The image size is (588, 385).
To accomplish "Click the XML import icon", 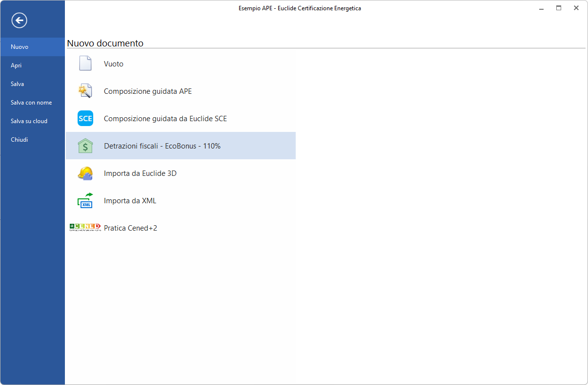I will click(x=85, y=200).
